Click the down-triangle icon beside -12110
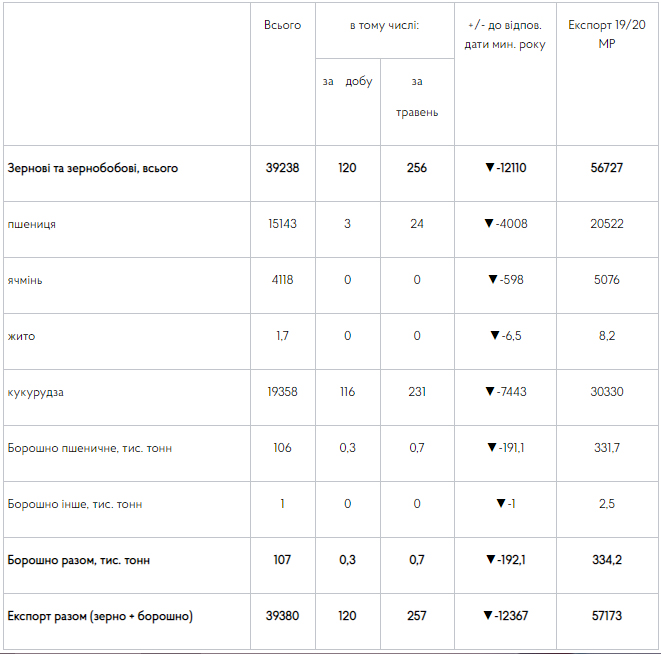Viewport: 661px width, 654px height. tap(490, 167)
